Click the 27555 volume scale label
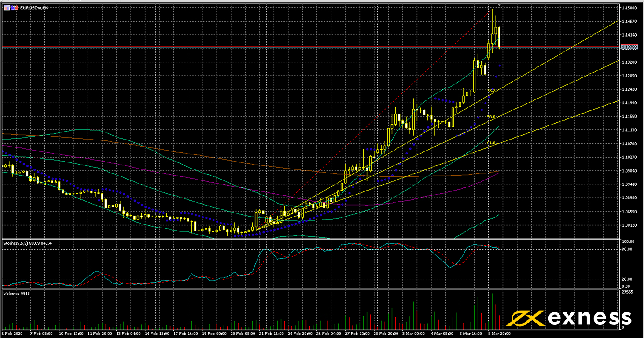The image size is (644, 338). (627, 292)
